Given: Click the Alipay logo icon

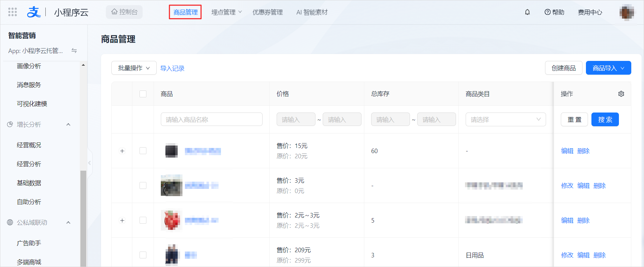Looking at the screenshot, I should tap(34, 12).
